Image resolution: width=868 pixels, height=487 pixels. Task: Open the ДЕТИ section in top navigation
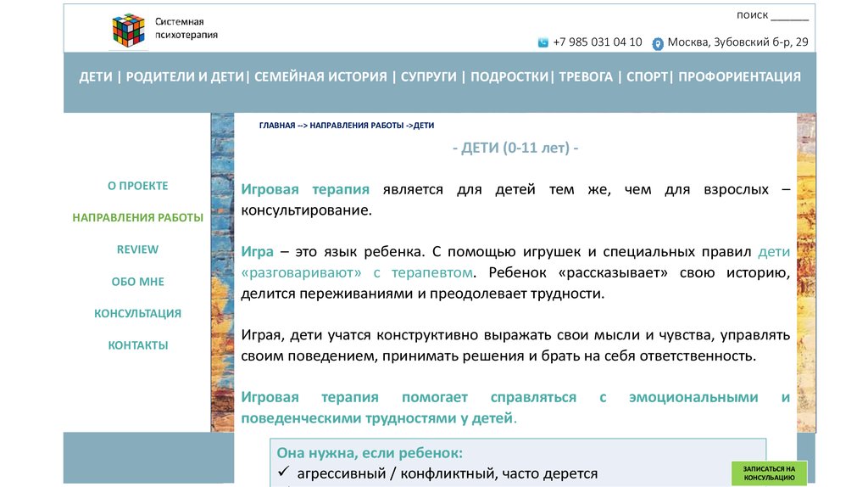96,77
